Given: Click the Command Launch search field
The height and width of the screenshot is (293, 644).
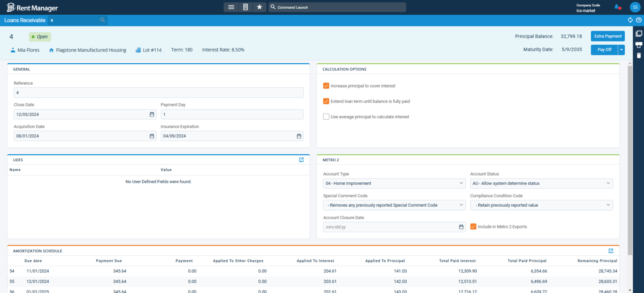Looking at the screenshot, I should (337, 7).
